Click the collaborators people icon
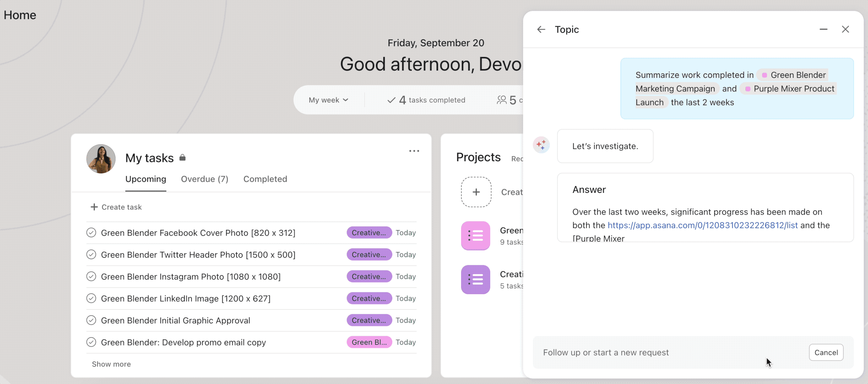 pos(501,100)
